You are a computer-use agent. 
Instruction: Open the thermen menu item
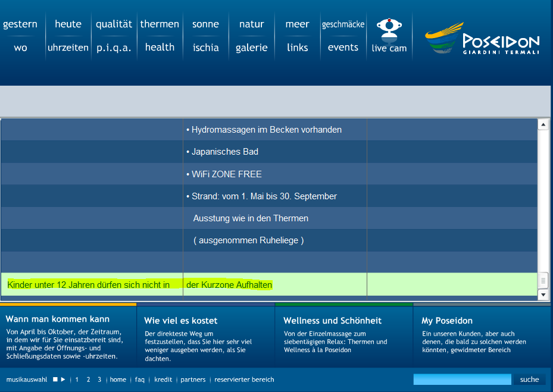click(x=160, y=24)
